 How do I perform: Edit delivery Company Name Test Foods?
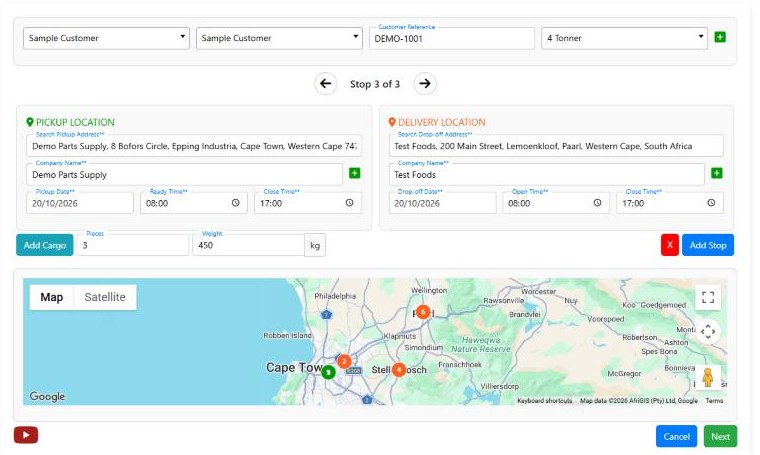(546, 174)
